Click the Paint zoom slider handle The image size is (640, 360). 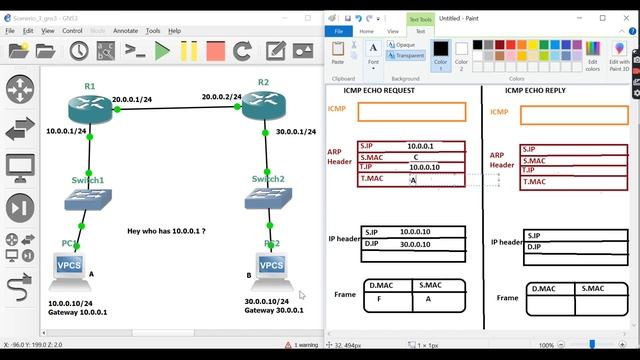coord(592,345)
